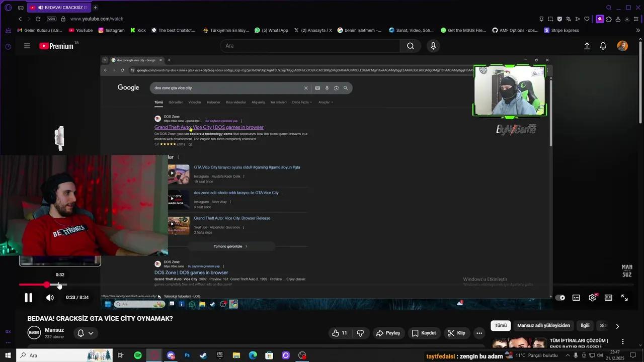Open the browser downloads icon
Image resolution: width=644 pixels, height=362 pixels.
[x=627, y=19]
